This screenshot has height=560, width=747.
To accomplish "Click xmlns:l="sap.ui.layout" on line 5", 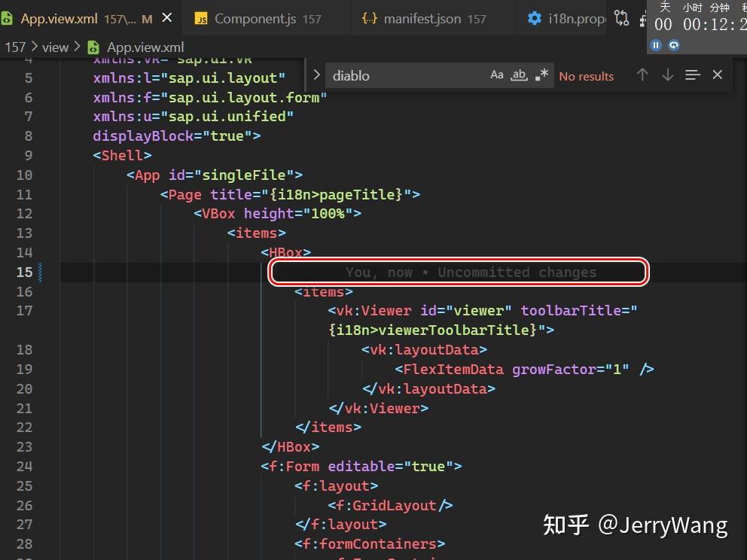I will (x=189, y=78).
